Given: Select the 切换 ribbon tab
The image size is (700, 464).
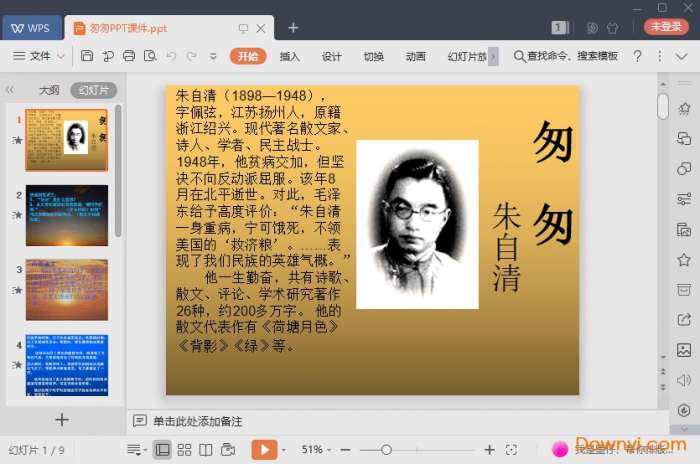Looking at the screenshot, I should click(373, 56).
